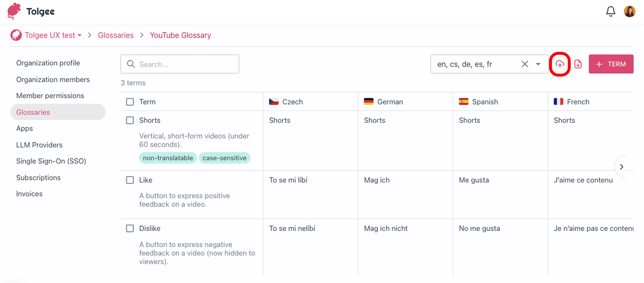Switch to Organization members section
This screenshot has width=644, height=283.
53,79
